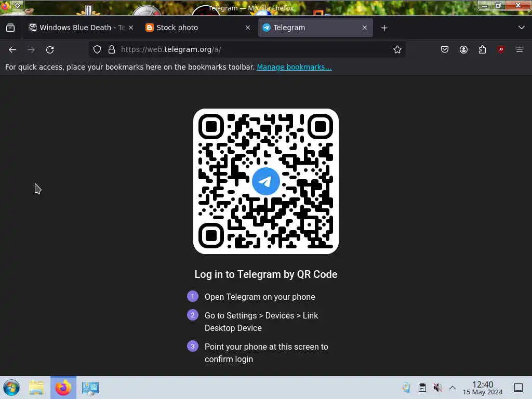The height and width of the screenshot is (399, 532).
Task: Switch to the Stock photo tab
Action: click(x=198, y=28)
